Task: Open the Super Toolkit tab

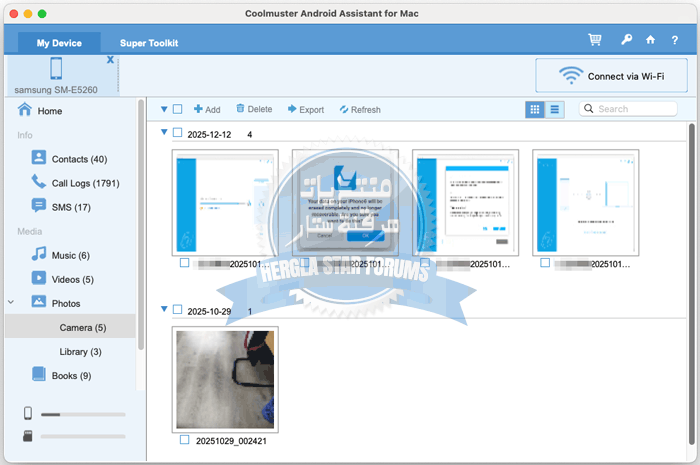Action: tap(149, 43)
